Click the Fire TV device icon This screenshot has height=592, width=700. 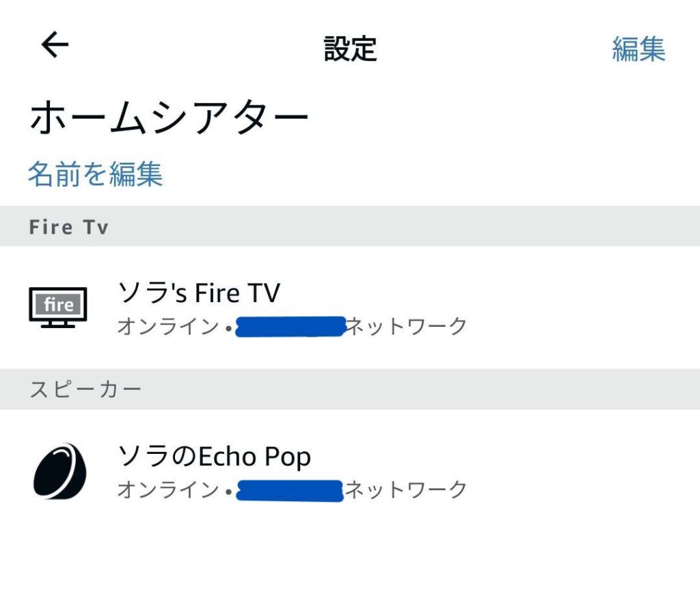(x=57, y=307)
